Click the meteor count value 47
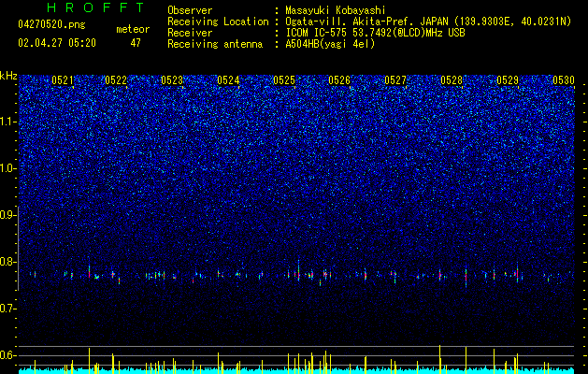This screenshot has height=374, width=588. [x=136, y=43]
